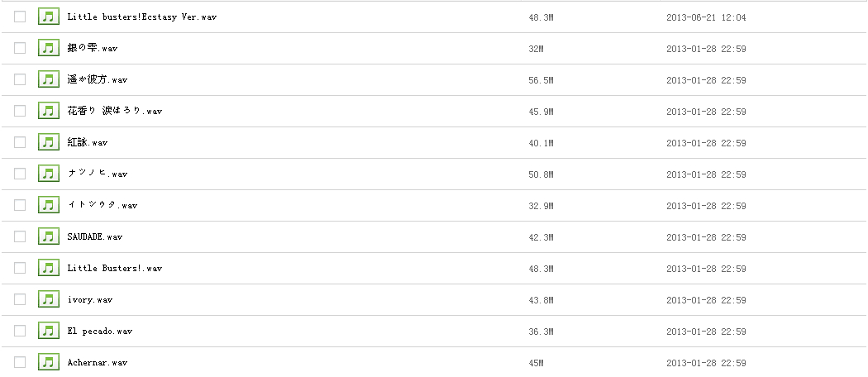Click music note icon beside SAUDADE.wav
868x377 pixels.
coord(50,236)
